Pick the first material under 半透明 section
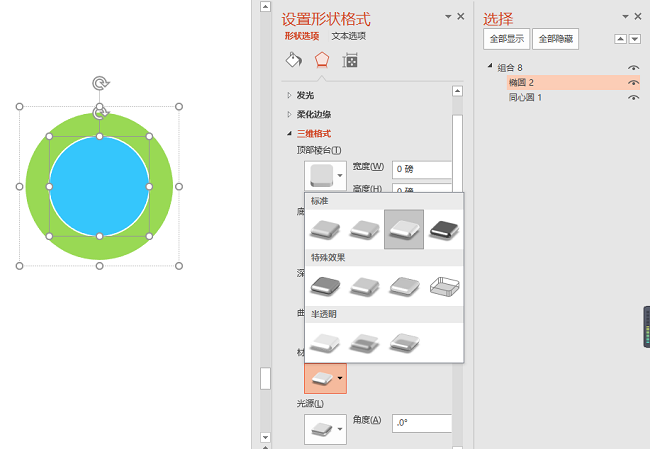The height and width of the screenshot is (449, 650). (326, 342)
